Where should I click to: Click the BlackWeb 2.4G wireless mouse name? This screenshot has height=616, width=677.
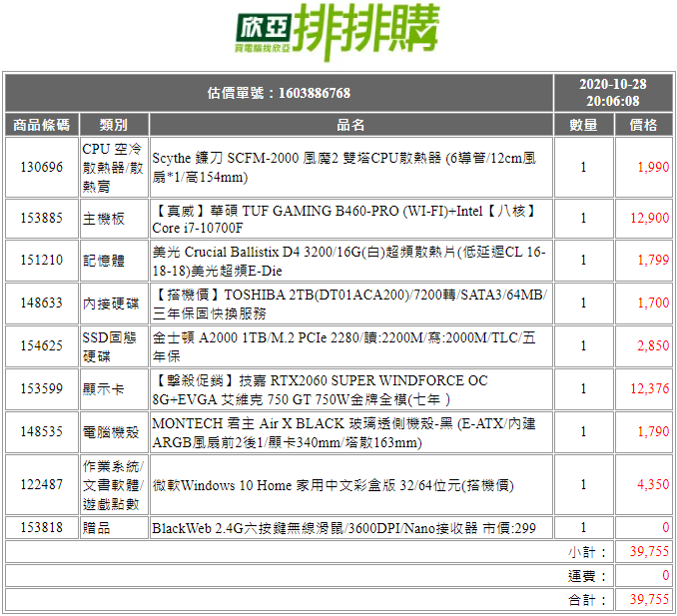[x=344, y=528]
